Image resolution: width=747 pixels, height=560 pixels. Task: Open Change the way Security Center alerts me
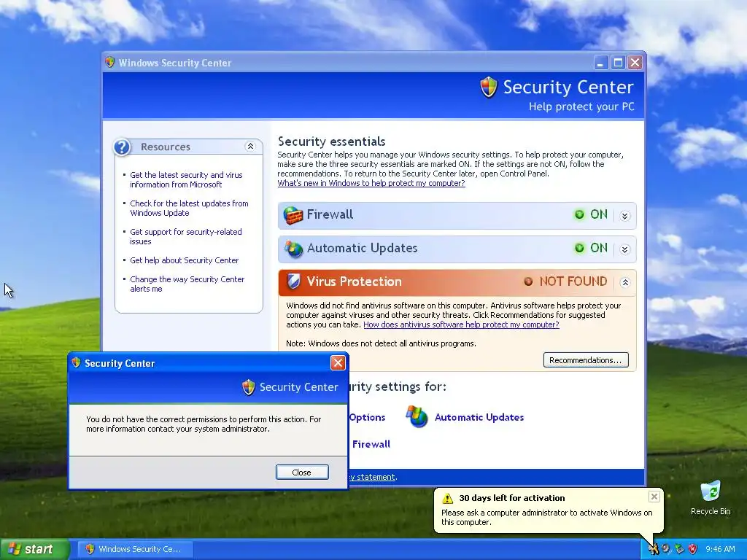pos(187,284)
